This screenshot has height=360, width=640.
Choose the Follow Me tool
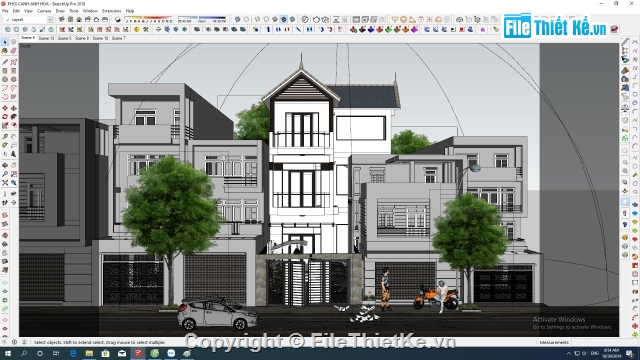pyautogui.click(x=13, y=117)
